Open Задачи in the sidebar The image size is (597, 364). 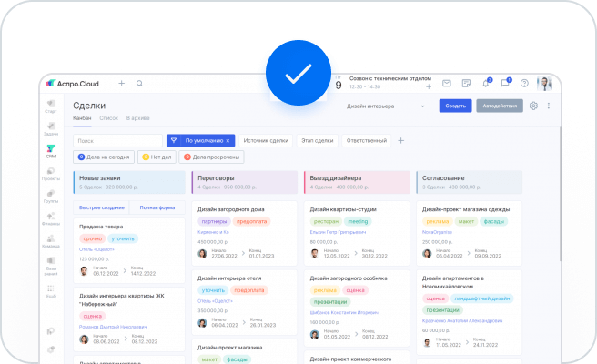[51, 129]
